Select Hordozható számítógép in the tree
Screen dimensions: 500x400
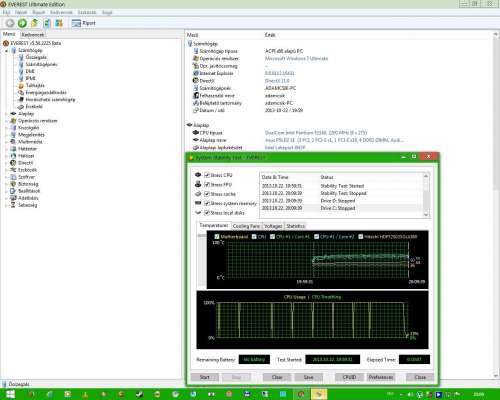pos(50,99)
